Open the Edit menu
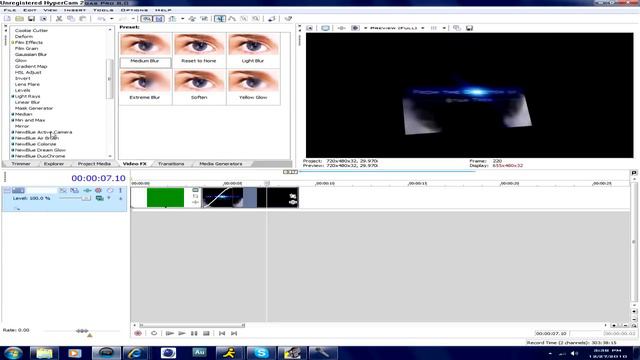Image resolution: width=640 pixels, height=360 pixels. pyautogui.click(x=30, y=10)
